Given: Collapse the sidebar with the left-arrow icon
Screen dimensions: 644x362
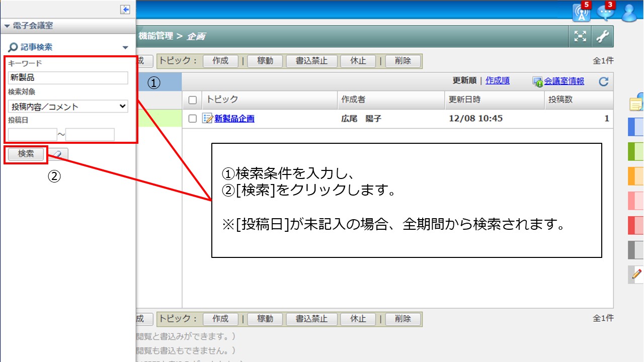Looking at the screenshot, I should [x=125, y=10].
